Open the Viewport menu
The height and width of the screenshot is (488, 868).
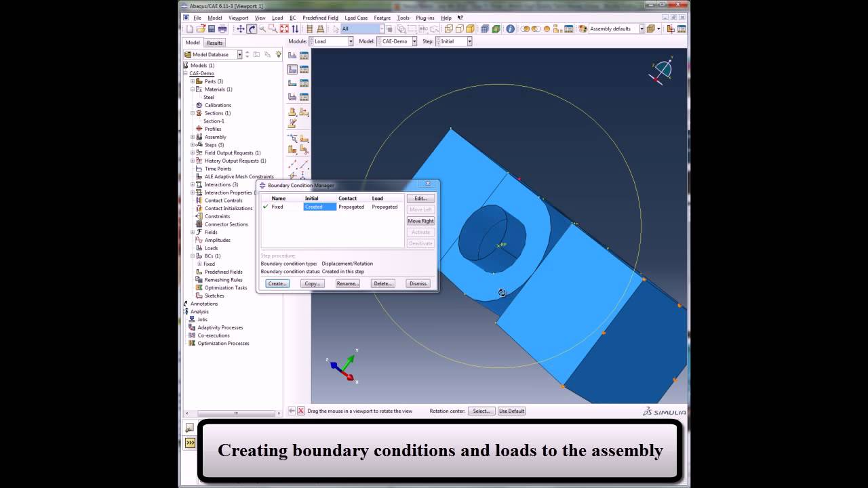pyautogui.click(x=239, y=18)
